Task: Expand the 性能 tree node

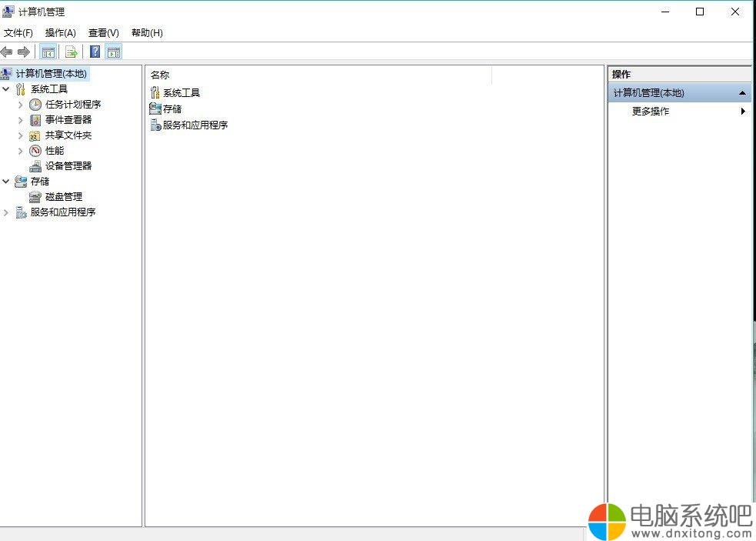Action: click(x=20, y=151)
